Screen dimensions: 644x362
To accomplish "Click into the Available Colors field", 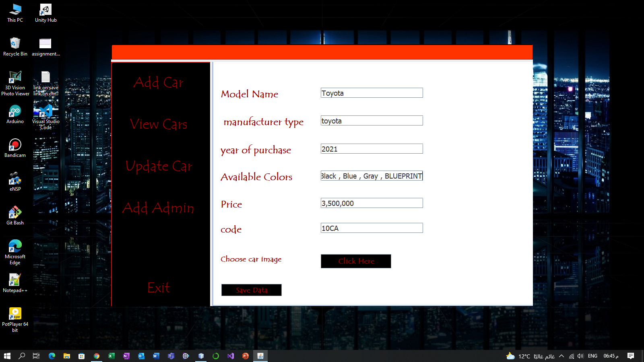I will 372,176.
